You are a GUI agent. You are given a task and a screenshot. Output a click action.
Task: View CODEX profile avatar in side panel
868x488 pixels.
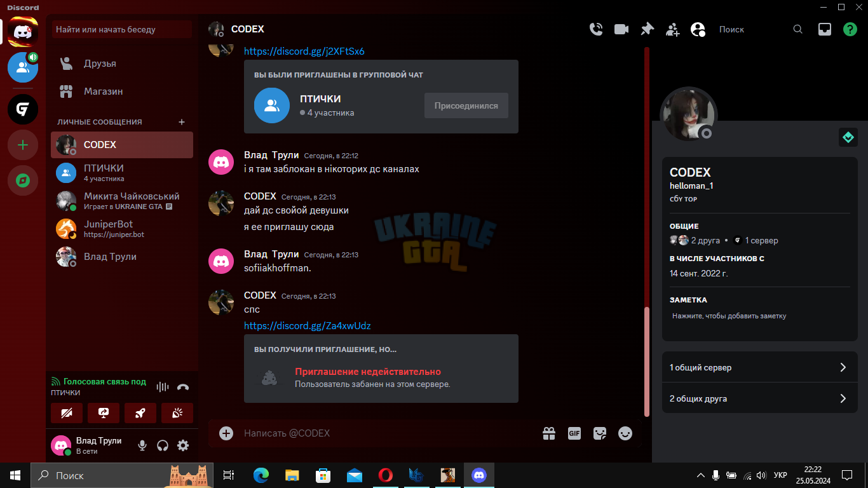(x=689, y=115)
